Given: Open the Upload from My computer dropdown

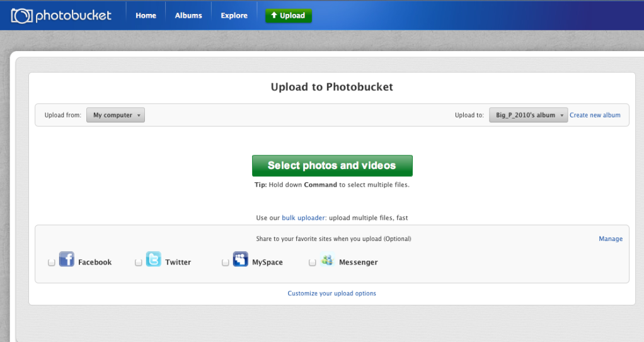Looking at the screenshot, I should point(115,115).
